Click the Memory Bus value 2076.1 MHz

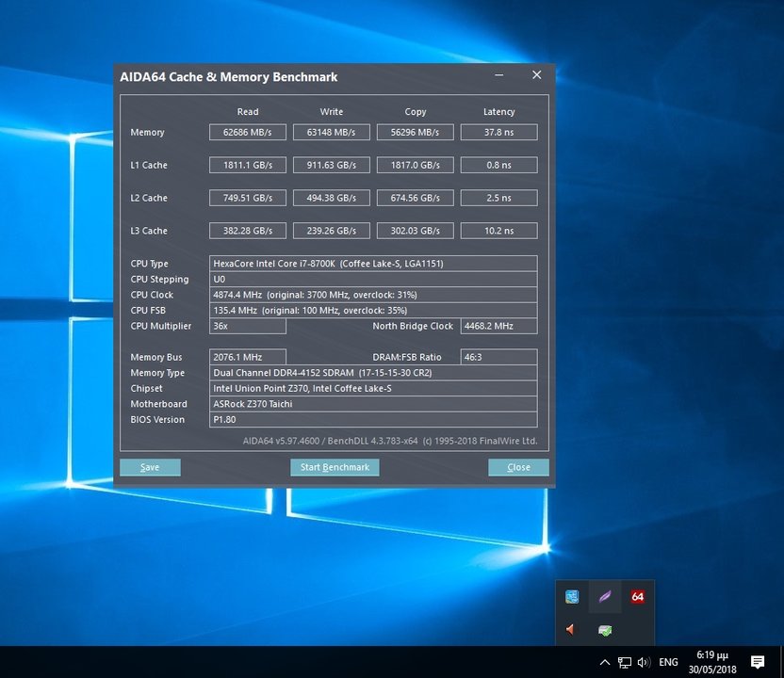click(248, 357)
